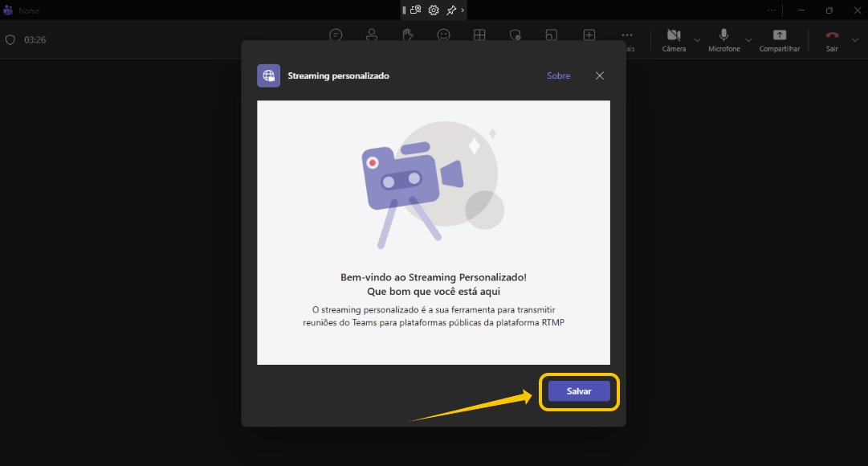Maximize the Teams meeting window
This screenshot has height=466, width=868.
829,10
